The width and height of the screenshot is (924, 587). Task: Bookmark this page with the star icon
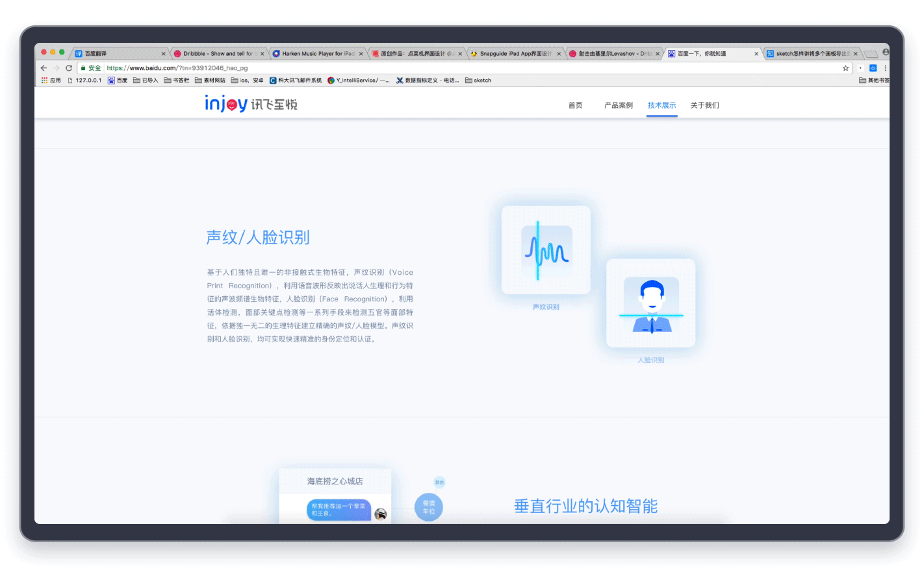pos(845,68)
